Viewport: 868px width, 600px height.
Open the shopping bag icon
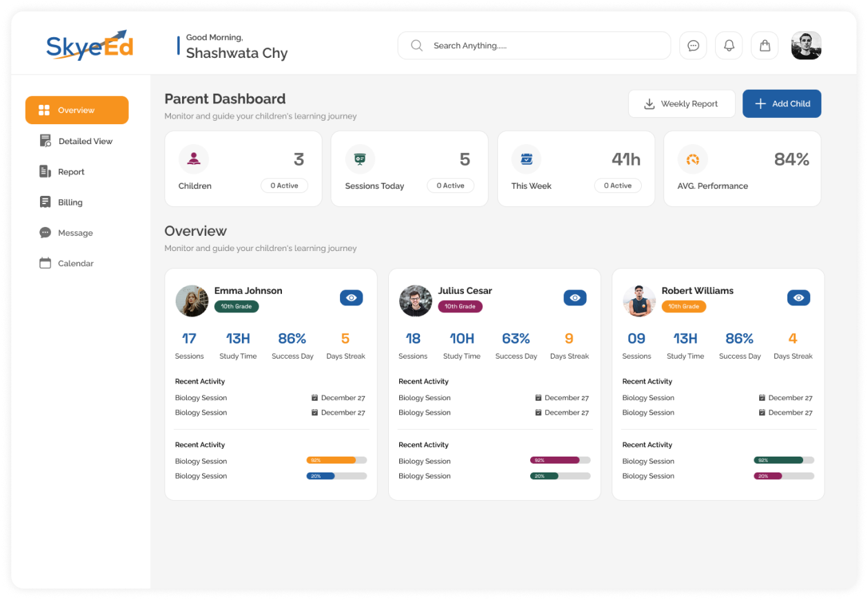point(765,46)
